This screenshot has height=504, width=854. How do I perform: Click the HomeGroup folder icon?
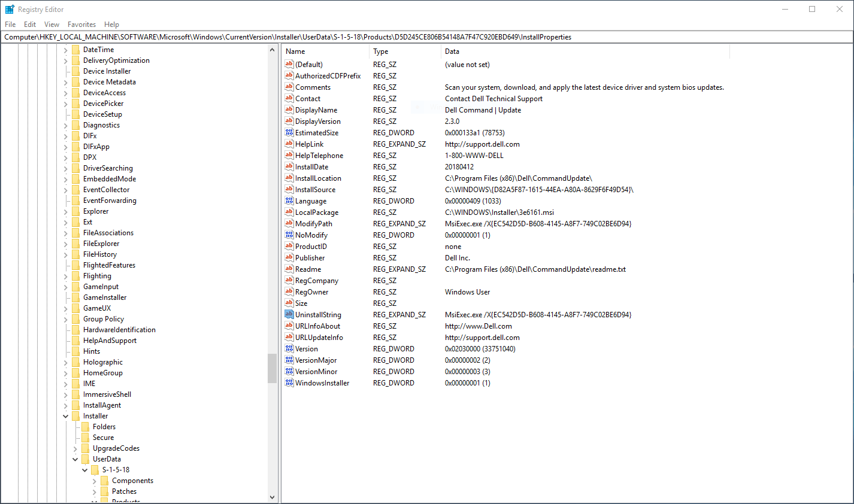click(76, 373)
